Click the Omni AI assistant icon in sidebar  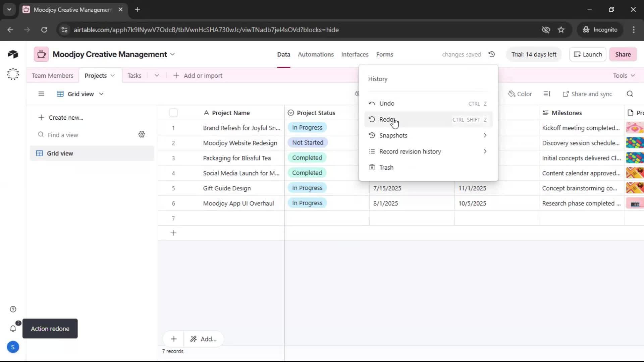point(13,74)
